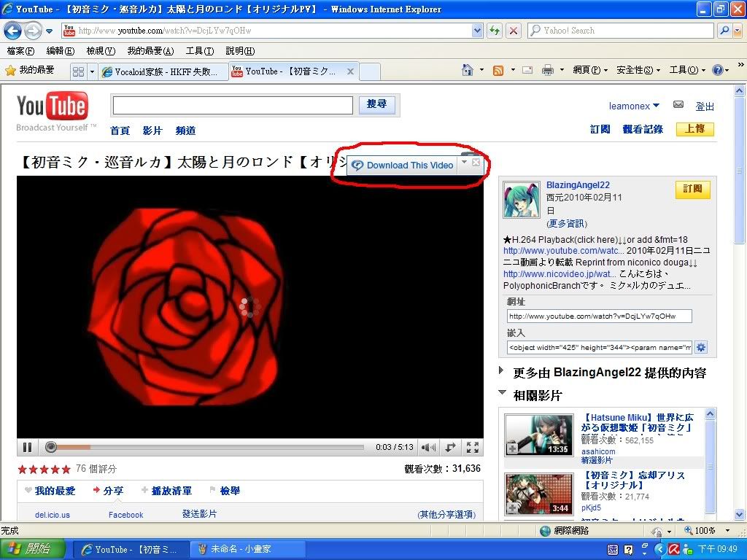
Task: Open the address bar history dropdown
Action: pyautogui.click(x=477, y=31)
